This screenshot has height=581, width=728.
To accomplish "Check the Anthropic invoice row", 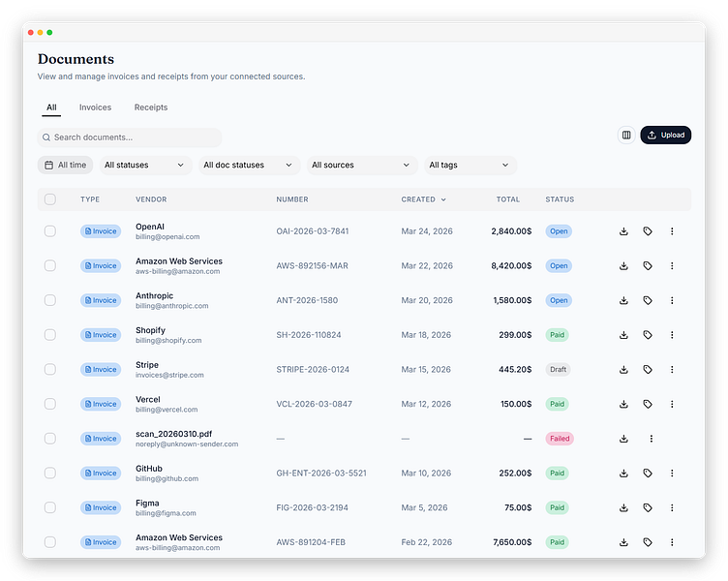I will tap(50, 300).
